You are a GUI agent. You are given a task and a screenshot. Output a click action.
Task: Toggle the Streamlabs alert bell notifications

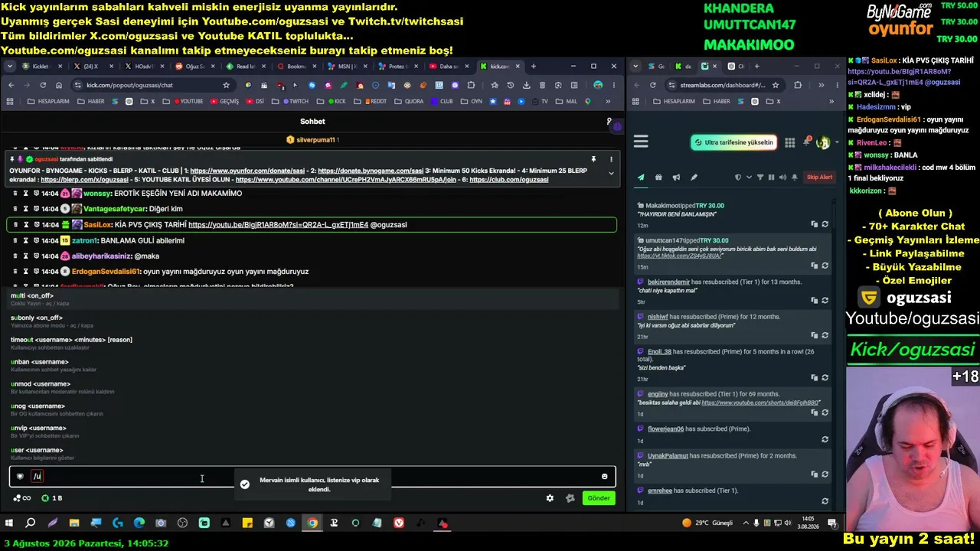(795, 178)
